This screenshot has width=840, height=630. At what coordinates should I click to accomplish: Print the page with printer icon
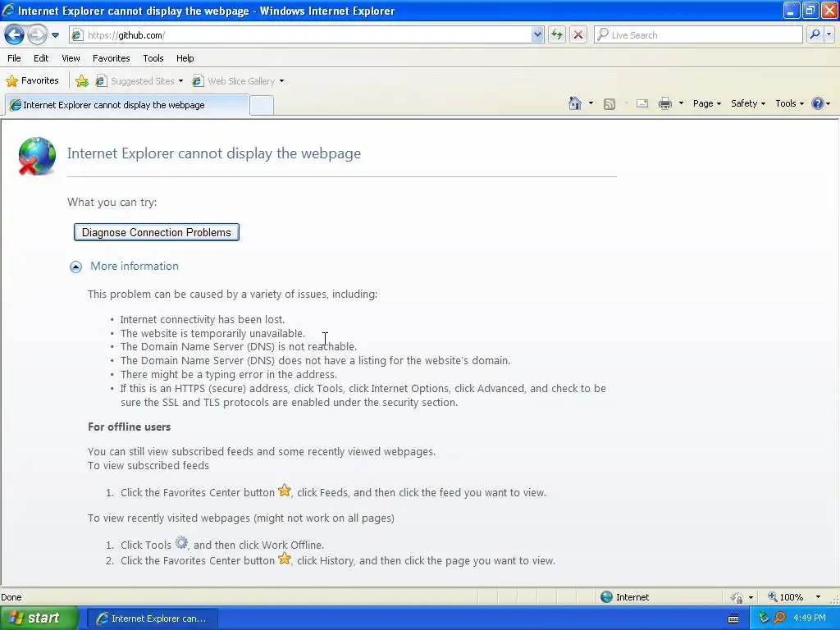664,103
